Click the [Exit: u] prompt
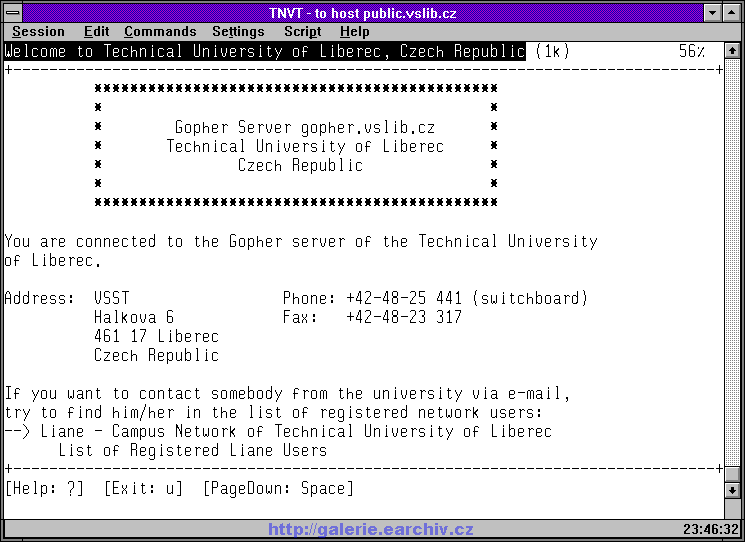745x542 pixels. pyautogui.click(x=143, y=488)
